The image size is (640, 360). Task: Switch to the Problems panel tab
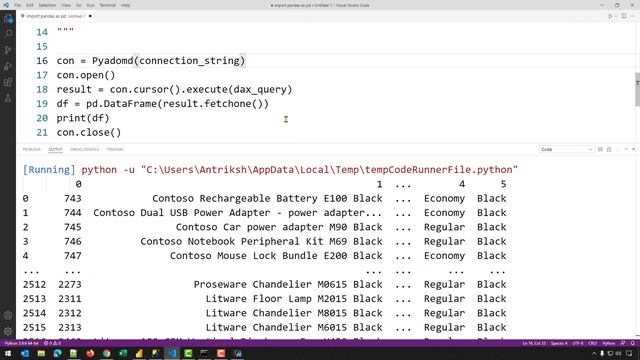click(x=31, y=149)
